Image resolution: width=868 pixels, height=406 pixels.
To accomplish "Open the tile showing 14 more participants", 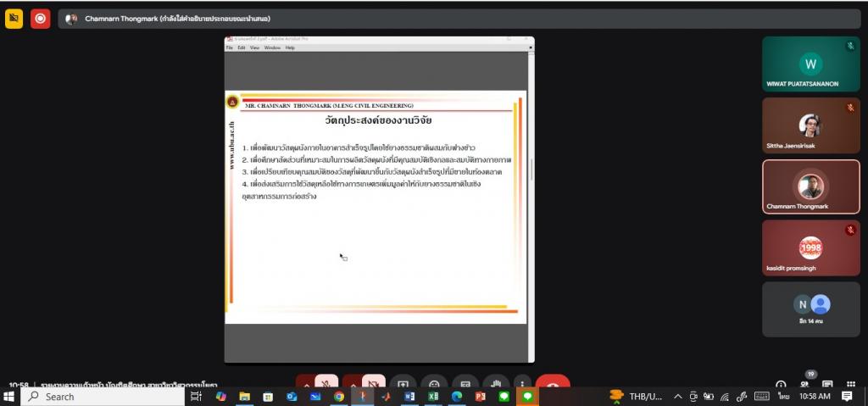I will tap(810, 309).
